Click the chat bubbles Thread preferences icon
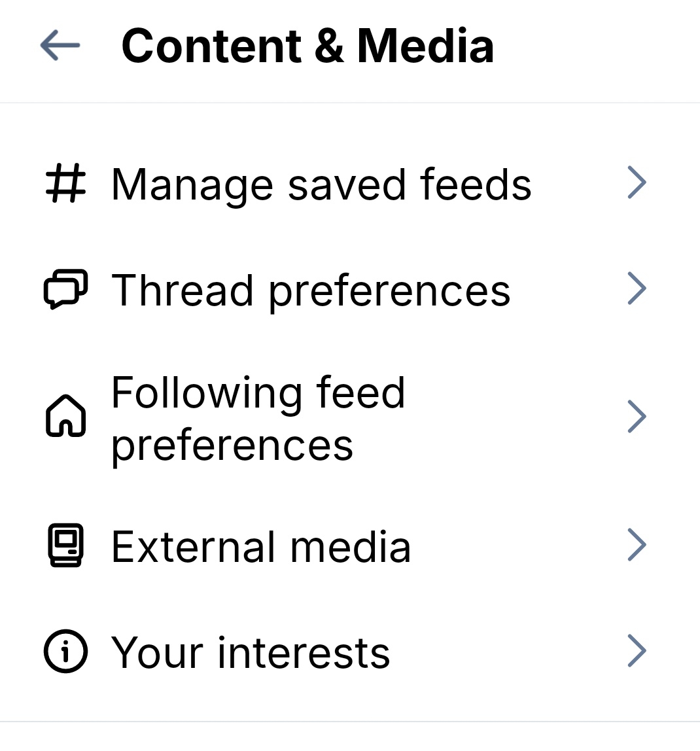The height and width of the screenshot is (751, 700). [65, 289]
